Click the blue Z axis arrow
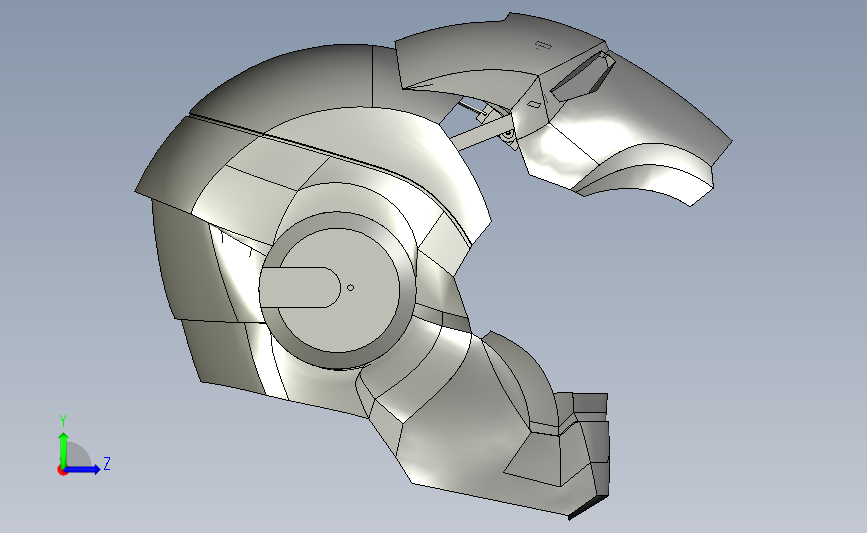The width and height of the screenshot is (867, 533). coord(82,469)
